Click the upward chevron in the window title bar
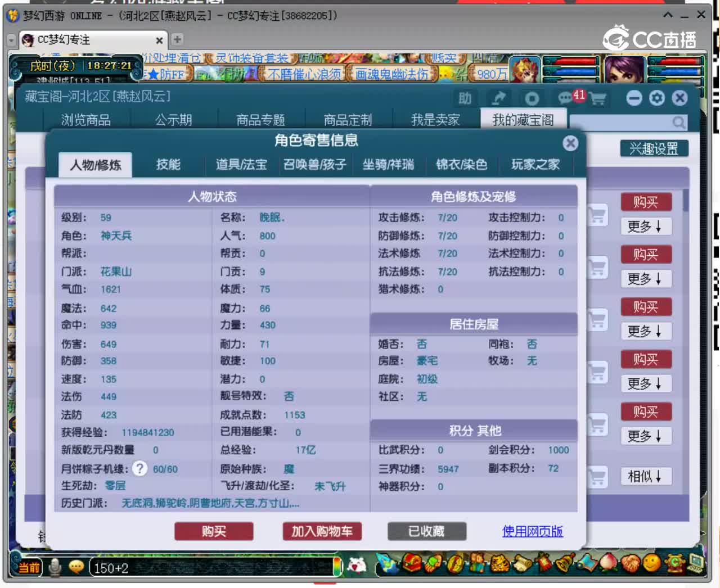Screen dimensions: 720x588 (x=668, y=15)
